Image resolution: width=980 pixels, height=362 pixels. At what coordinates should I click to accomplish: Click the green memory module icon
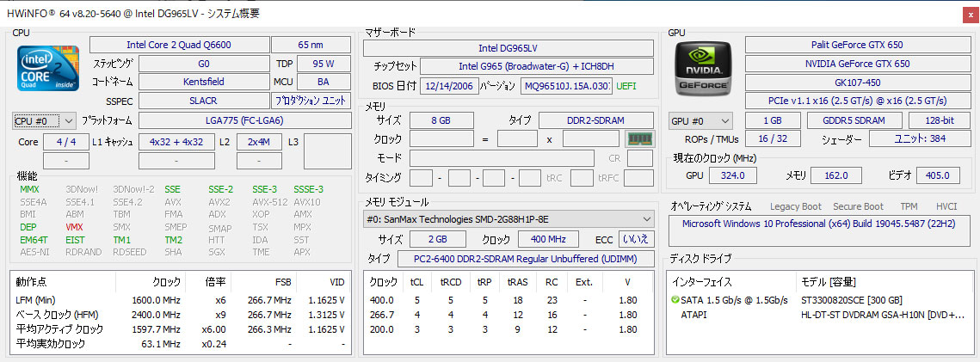tap(639, 138)
